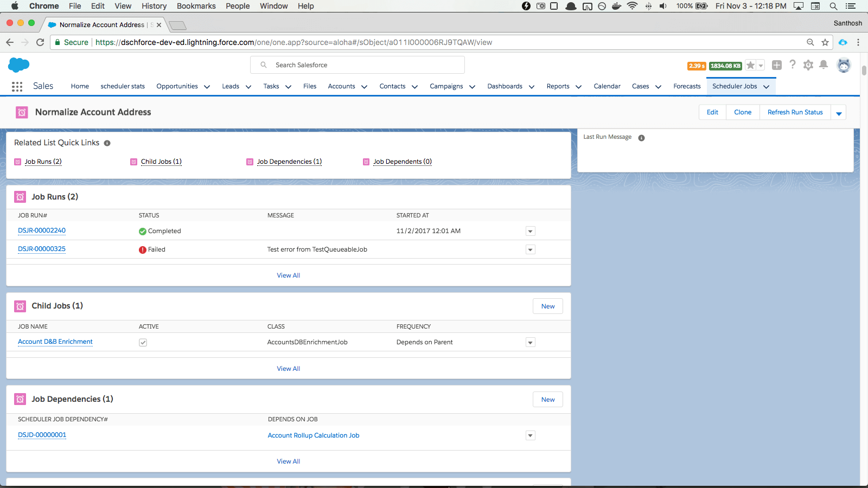The height and width of the screenshot is (488, 868).
Task: Expand more actions next to Refresh Run Status
Action: click(x=839, y=113)
